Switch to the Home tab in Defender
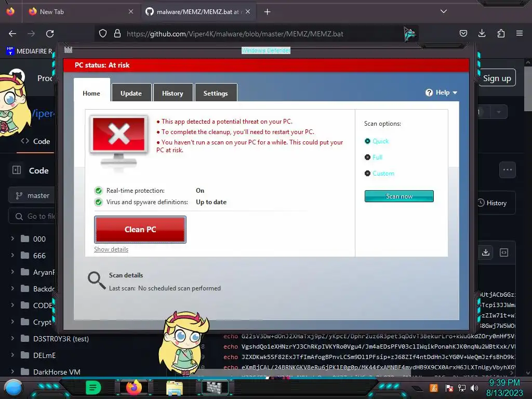 tap(91, 94)
